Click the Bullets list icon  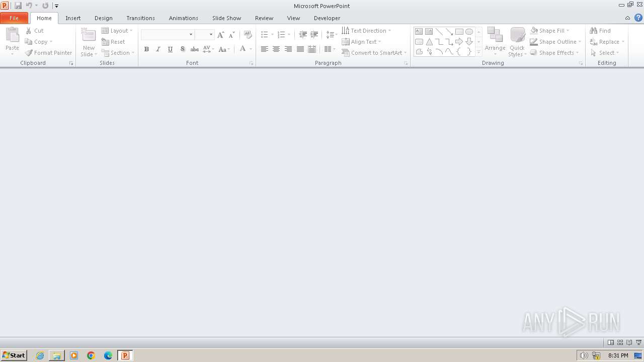(x=265, y=35)
